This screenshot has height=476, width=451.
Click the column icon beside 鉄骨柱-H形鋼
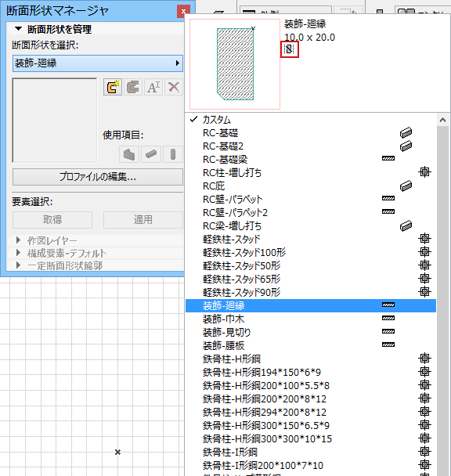[x=424, y=359]
